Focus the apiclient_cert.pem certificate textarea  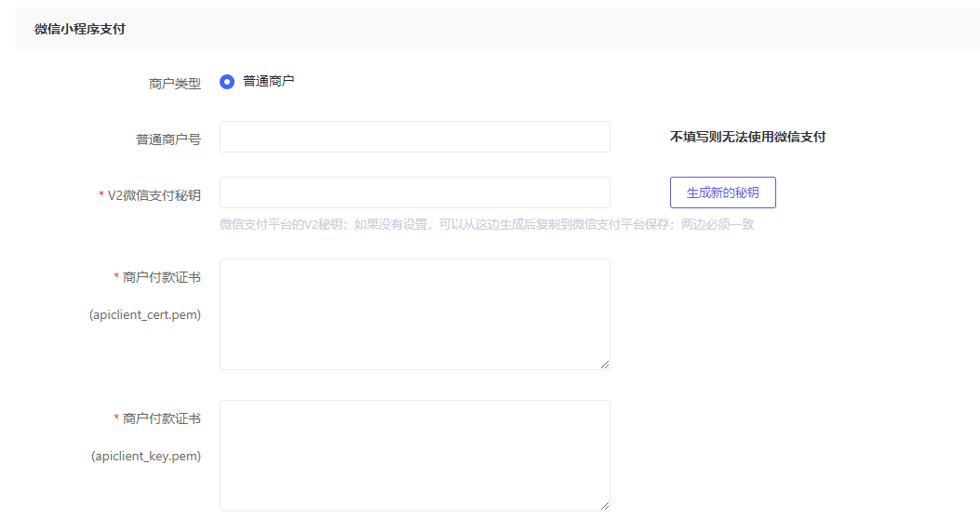[414, 313]
